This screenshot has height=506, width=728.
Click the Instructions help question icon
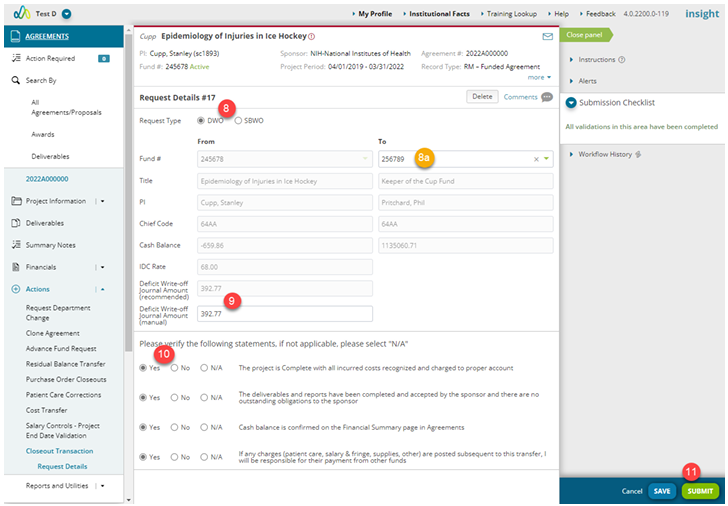pyautogui.click(x=622, y=59)
